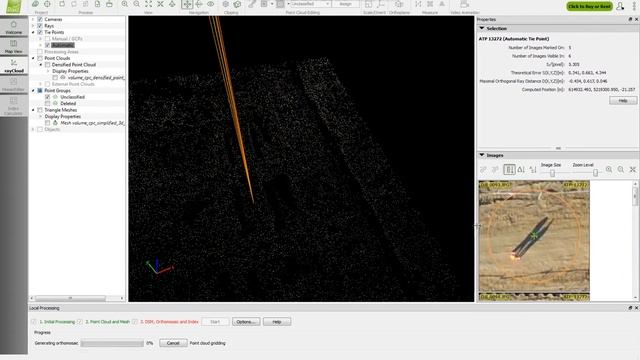Screen dimensions: 640x360
Task: Select the first-person eye navigation icon
Action: coord(211,4)
